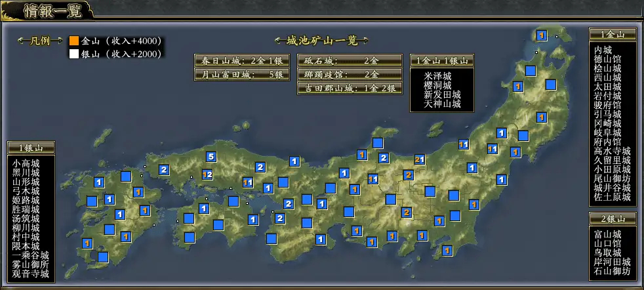Select 岸河田城 in the 2银山 list
644x290 pixels.
[612, 262]
